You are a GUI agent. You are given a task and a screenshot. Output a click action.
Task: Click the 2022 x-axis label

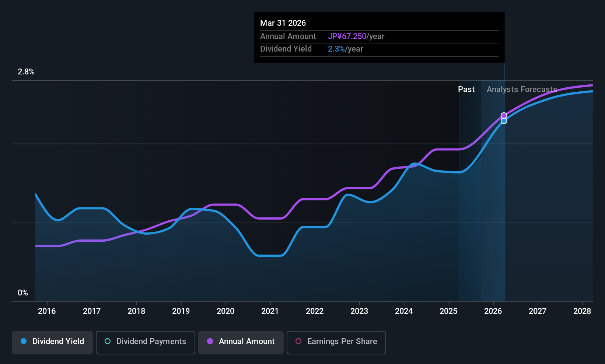(x=315, y=311)
